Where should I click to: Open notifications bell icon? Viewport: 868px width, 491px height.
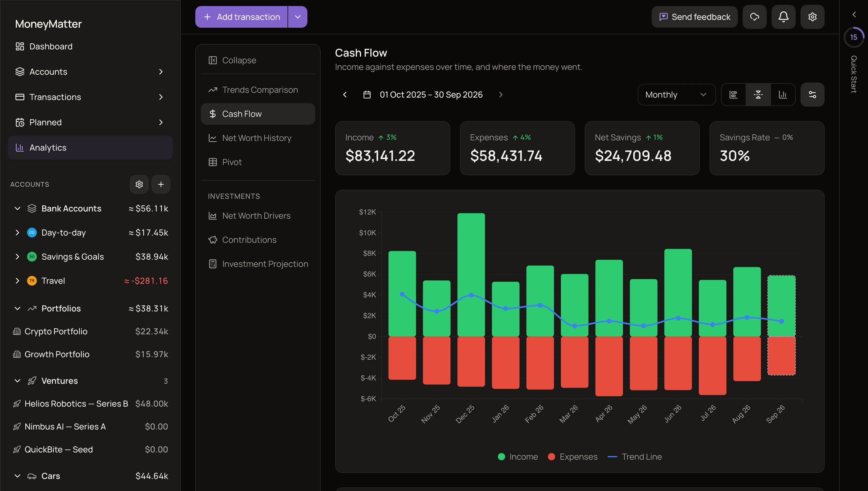783,17
